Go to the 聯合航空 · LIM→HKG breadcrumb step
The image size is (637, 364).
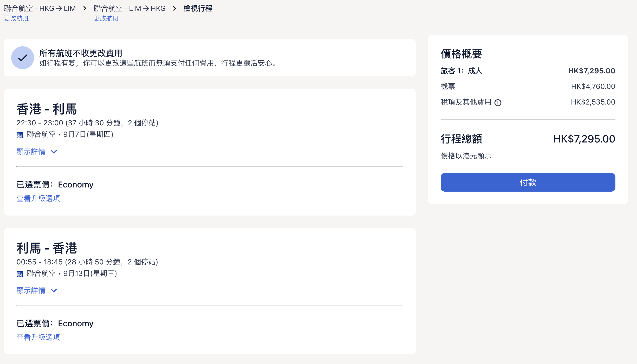click(x=129, y=9)
